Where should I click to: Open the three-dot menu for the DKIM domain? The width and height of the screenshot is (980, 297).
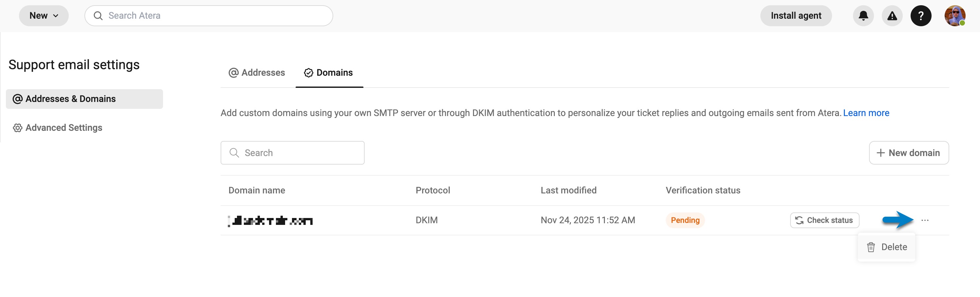[x=925, y=220]
